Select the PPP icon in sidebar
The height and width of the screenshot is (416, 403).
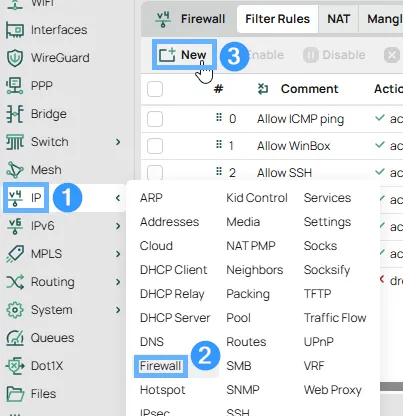point(15,86)
